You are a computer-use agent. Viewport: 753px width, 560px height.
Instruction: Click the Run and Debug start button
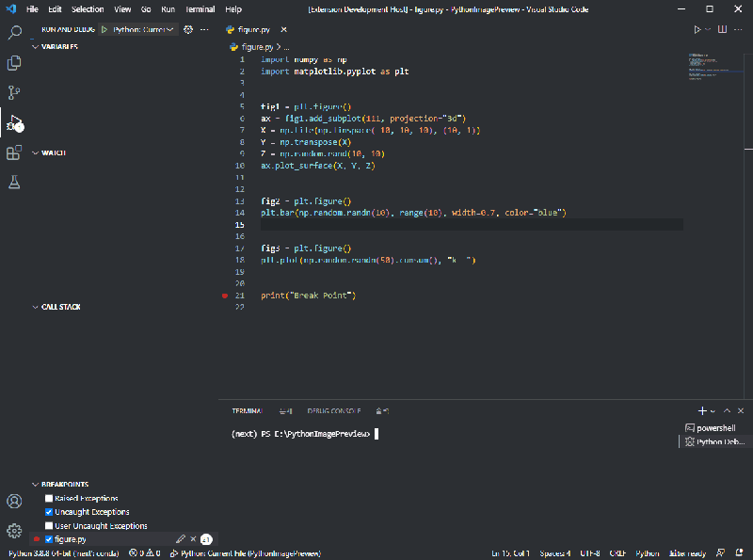pyautogui.click(x=105, y=29)
